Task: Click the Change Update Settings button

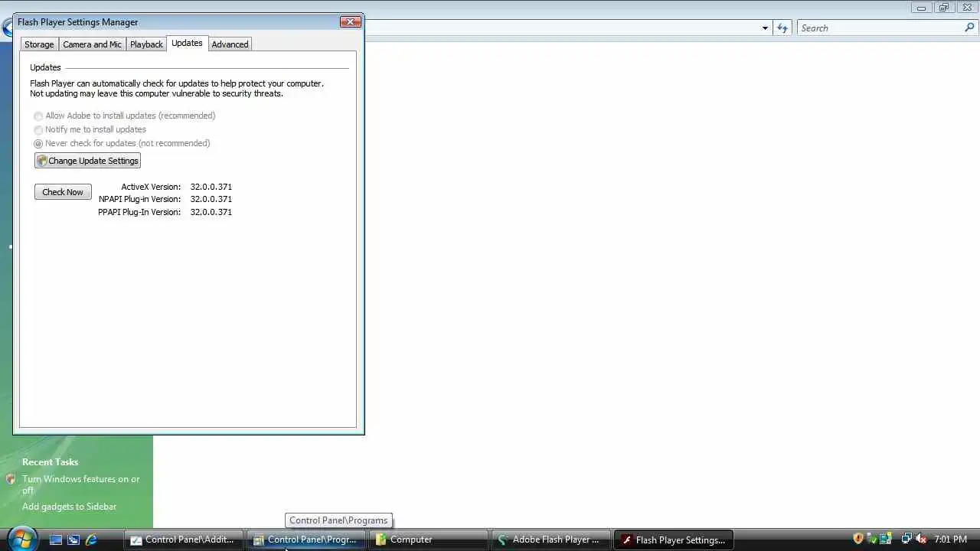Action: 87,161
